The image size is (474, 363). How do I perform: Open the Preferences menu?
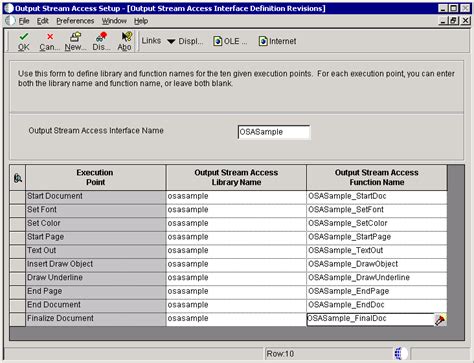coord(75,21)
